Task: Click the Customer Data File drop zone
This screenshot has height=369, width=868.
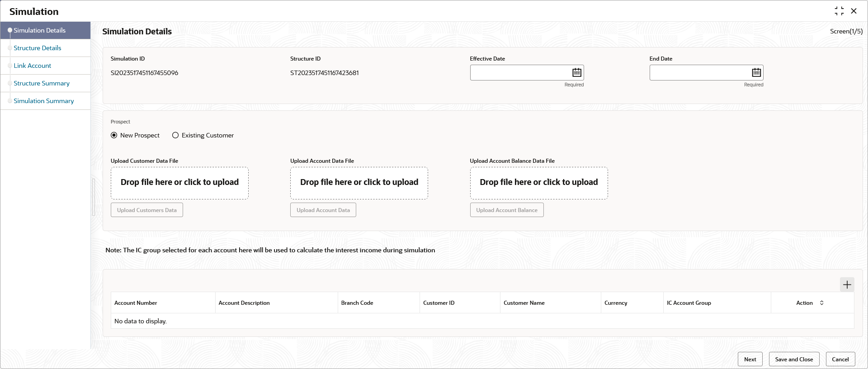Action: pos(179,183)
